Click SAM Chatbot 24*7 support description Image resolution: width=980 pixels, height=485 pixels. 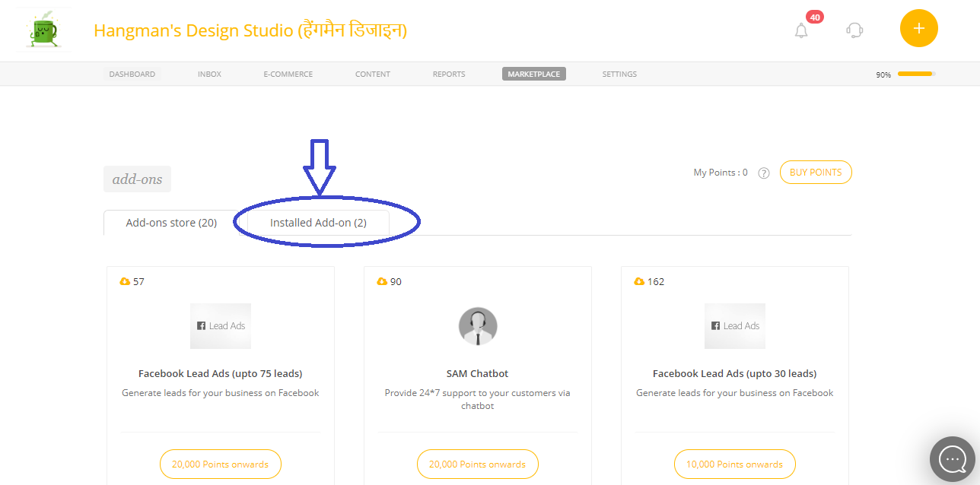478,399
